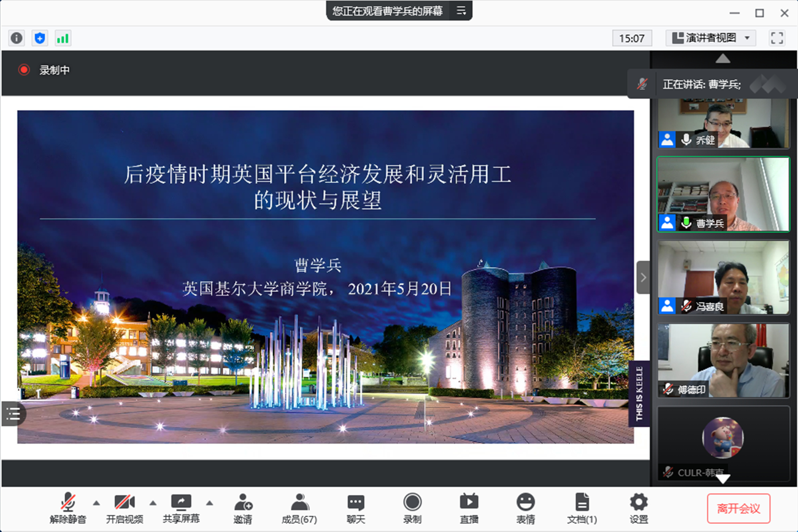Open the 邀请 invite panel
This screenshot has height=532, width=798.
[243, 508]
